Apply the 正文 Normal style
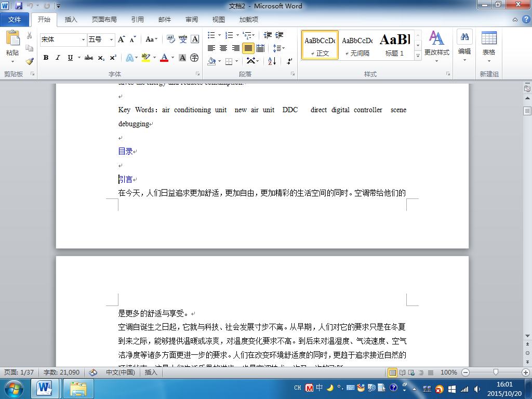532x399 pixels. click(x=320, y=45)
